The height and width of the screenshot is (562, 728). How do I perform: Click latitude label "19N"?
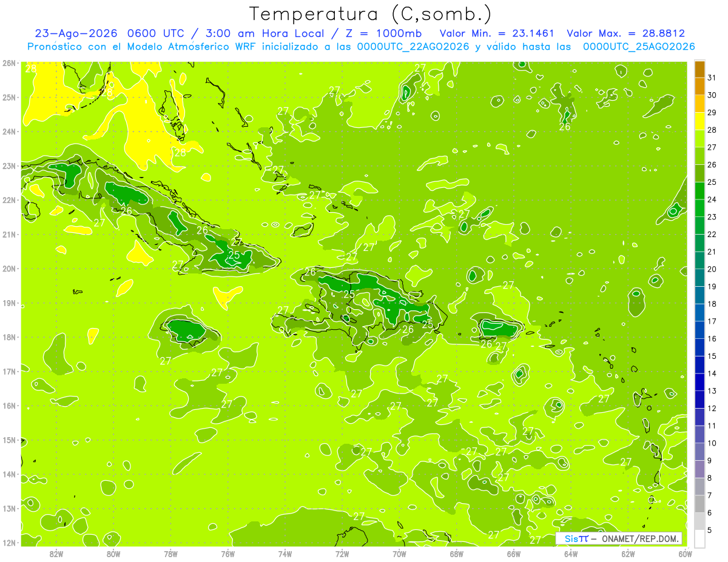(x=8, y=303)
